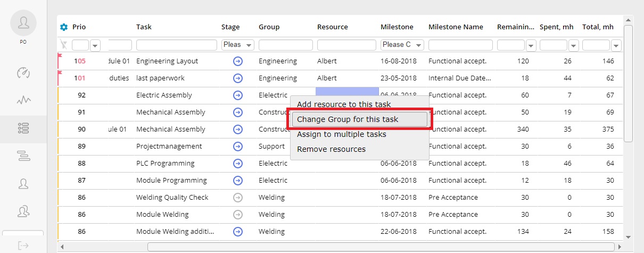
Task: Click stage arrow for Engineering Layout task
Action: [238, 61]
